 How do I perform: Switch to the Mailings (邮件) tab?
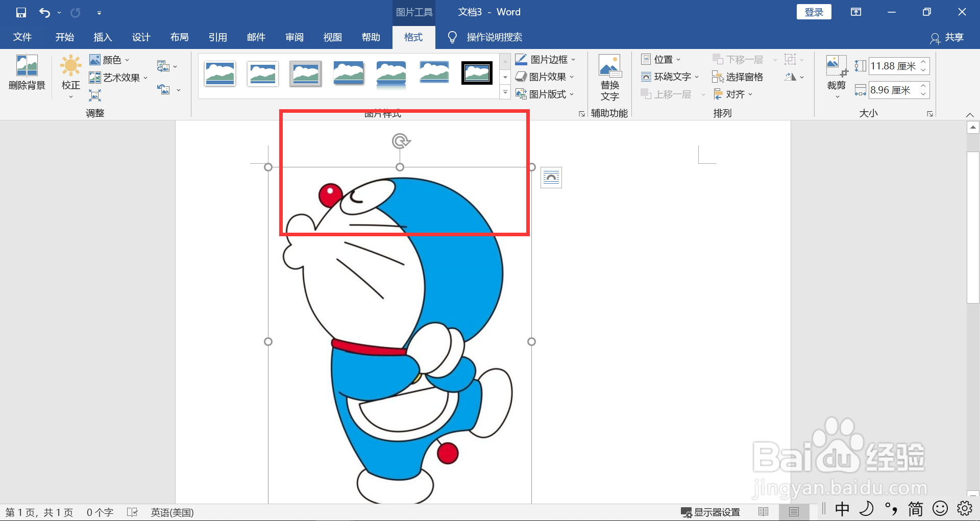coord(256,37)
